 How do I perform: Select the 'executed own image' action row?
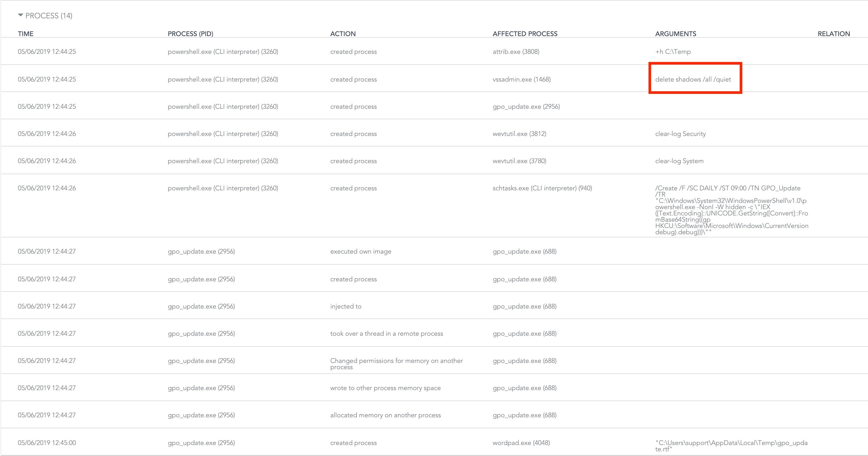(361, 251)
